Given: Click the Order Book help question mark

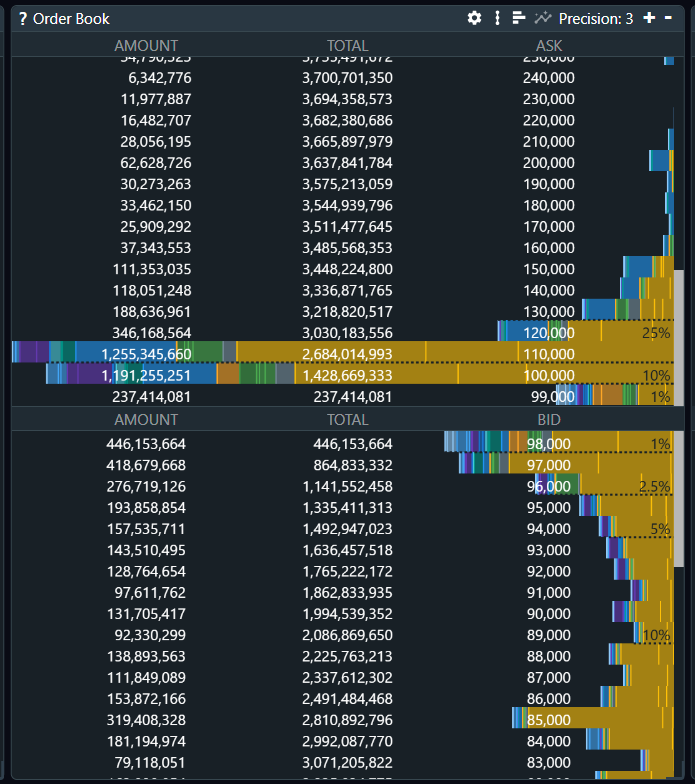Looking at the screenshot, I should click(x=22, y=19).
